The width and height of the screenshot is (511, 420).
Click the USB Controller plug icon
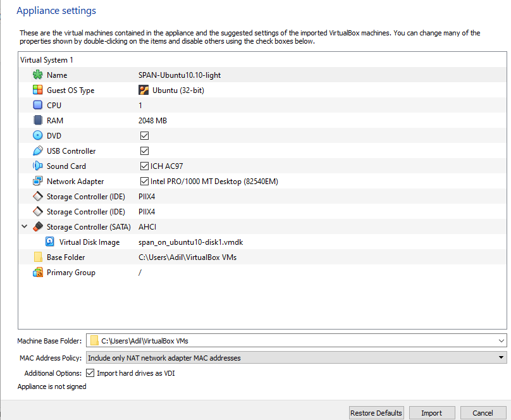tap(38, 151)
